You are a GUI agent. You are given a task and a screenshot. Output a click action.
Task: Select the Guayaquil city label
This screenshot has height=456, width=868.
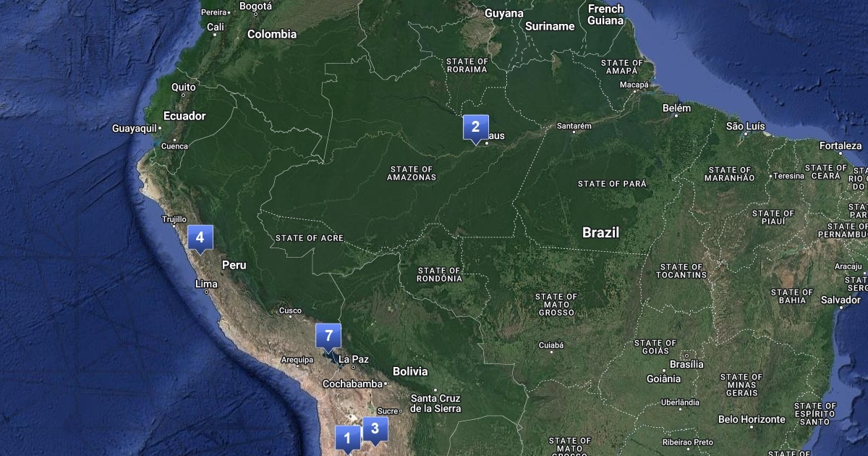click(135, 128)
